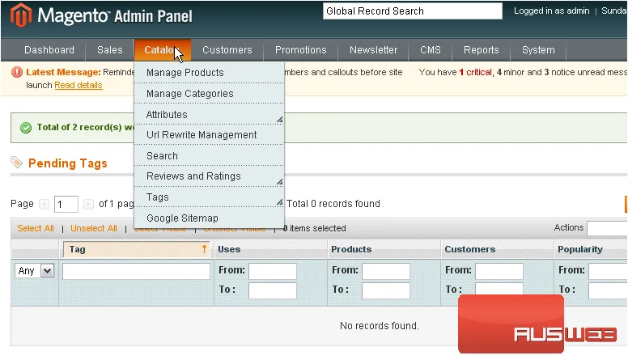Click the Tag column sort arrow
The width and height of the screenshot is (628, 364).
click(x=204, y=249)
